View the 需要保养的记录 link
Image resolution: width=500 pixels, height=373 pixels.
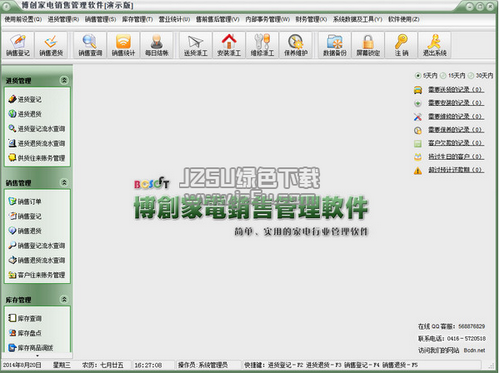click(x=456, y=130)
